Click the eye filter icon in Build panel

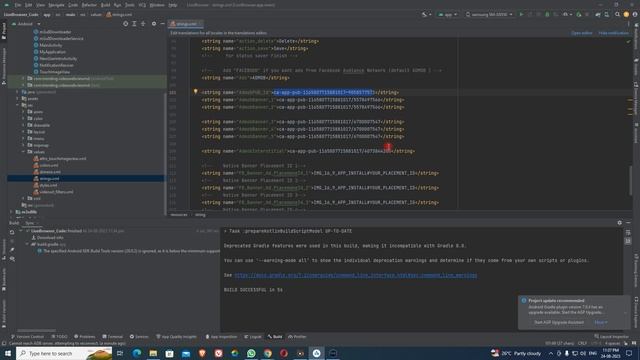pos(12,259)
